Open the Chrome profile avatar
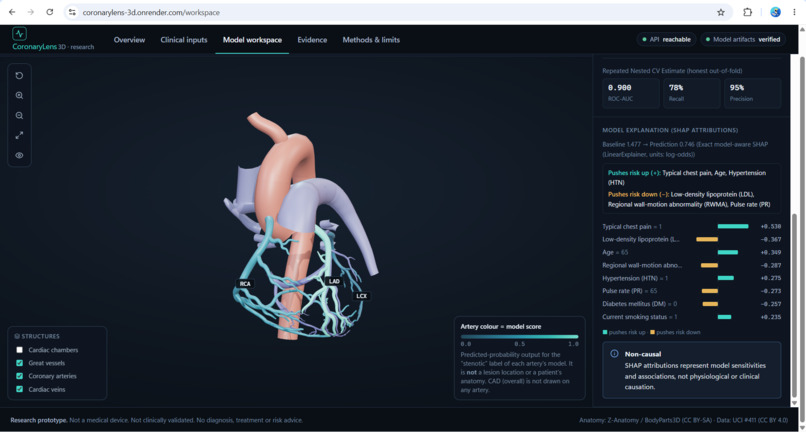The image size is (806, 432). click(775, 12)
